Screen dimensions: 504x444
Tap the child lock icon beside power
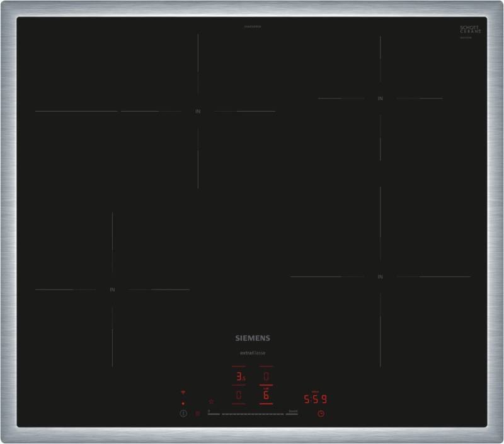pos(198,414)
